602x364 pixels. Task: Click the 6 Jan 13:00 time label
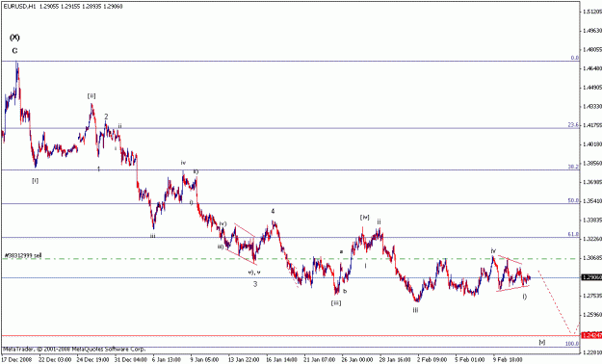point(167,360)
